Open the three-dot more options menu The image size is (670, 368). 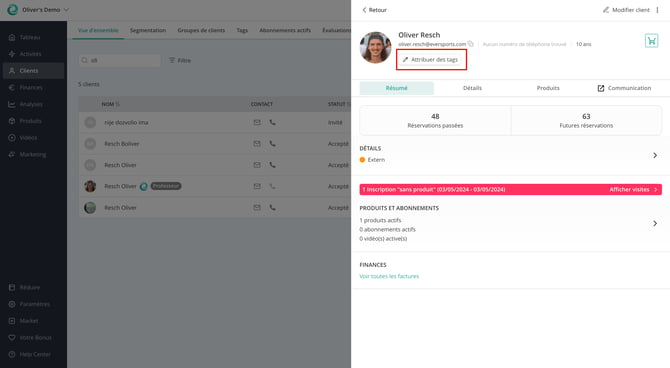click(657, 10)
